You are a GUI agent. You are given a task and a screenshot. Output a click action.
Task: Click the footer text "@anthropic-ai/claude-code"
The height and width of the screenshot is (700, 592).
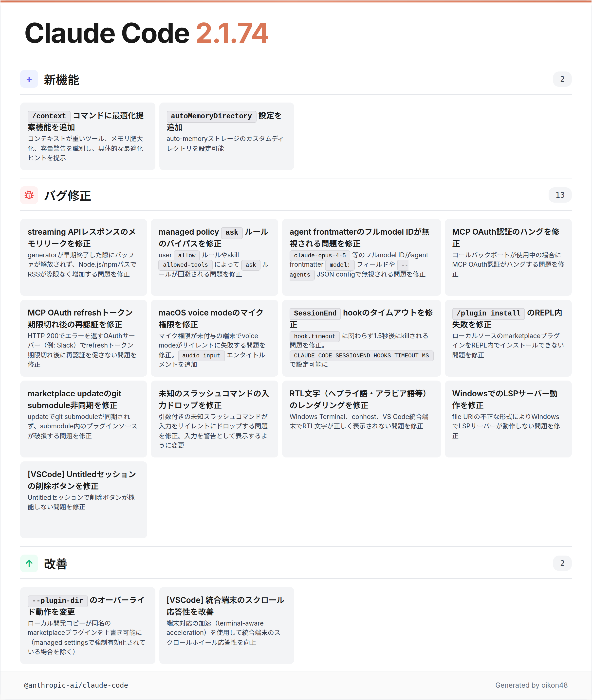pos(76,685)
